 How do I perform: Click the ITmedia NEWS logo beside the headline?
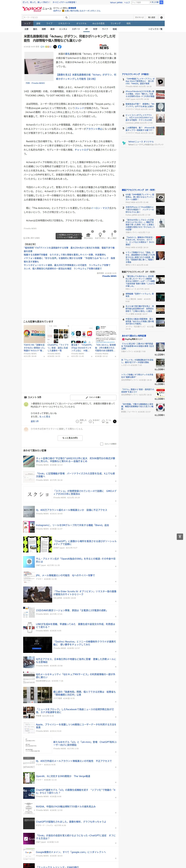104,47
